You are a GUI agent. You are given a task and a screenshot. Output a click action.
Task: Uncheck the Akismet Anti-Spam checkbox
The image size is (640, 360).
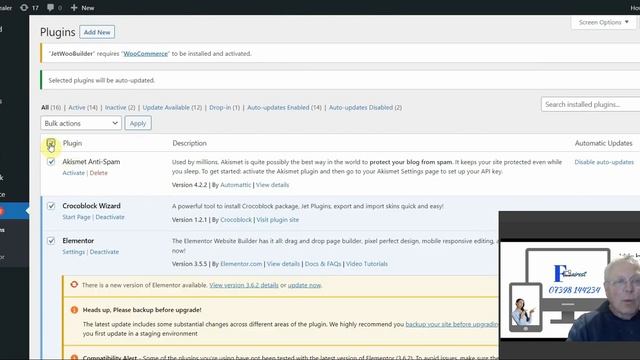pyautogui.click(x=51, y=162)
